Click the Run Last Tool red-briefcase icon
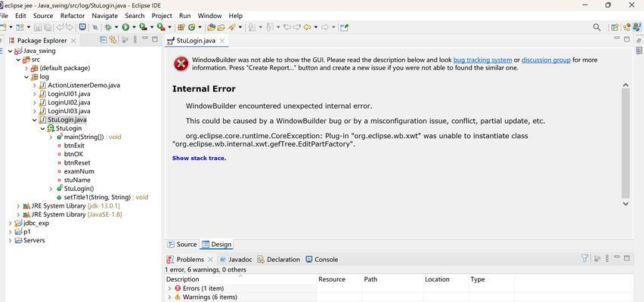The image size is (644, 302). 161,27
